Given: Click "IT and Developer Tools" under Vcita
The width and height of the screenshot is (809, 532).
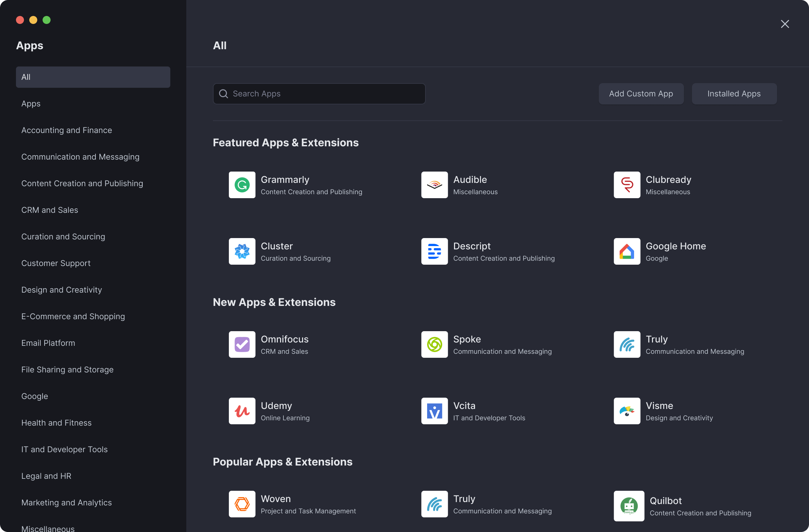Looking at the screenshot, I should pos(489,418).
